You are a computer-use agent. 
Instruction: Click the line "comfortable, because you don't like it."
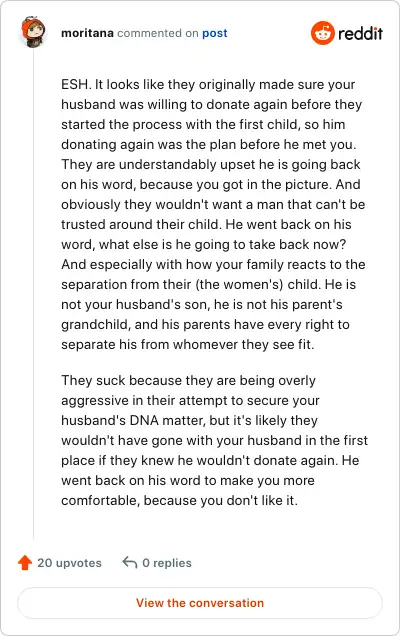coord(179,500)
